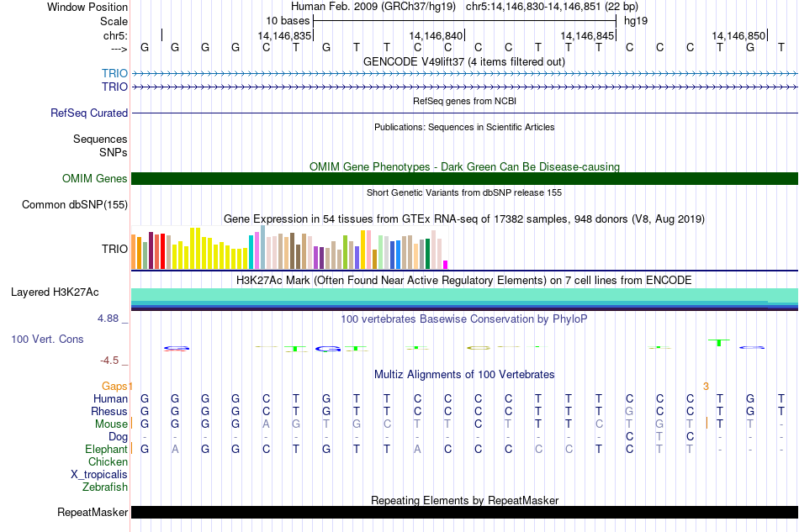Click the ---> sequence direction arrow label

[119, 49]
